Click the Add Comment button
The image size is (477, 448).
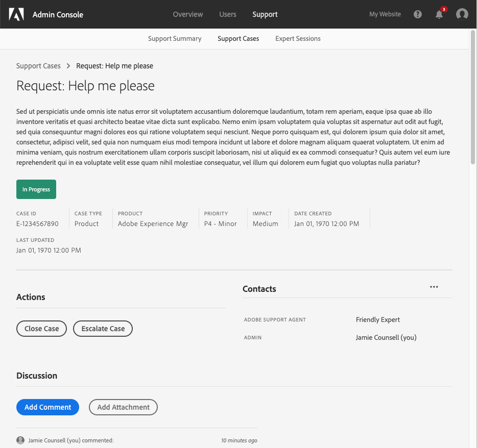pyautogui.click(x=48, y=407)
